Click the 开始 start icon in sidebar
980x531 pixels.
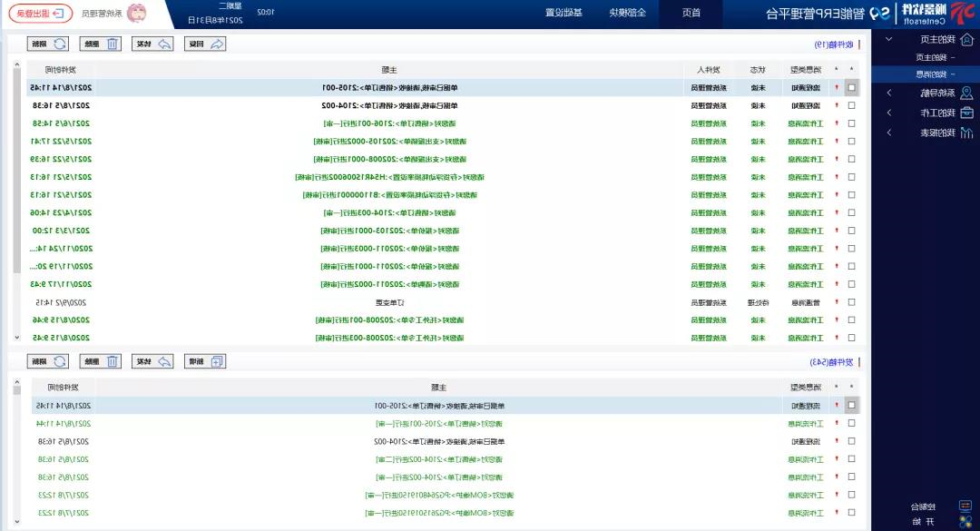pos(966,522)
